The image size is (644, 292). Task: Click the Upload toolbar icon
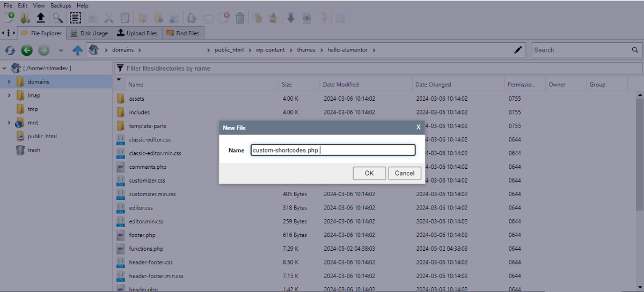[41, 18]
